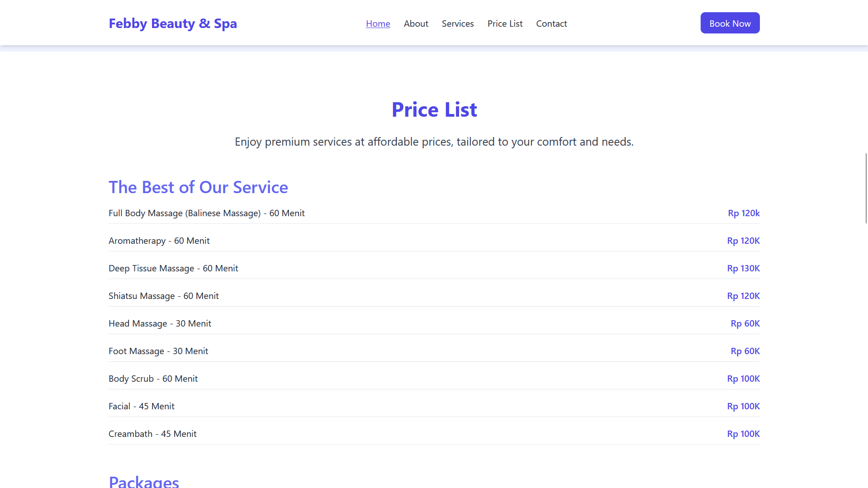This screenshot has height=488, width=868.
Task: Click the Rp 130K Deep Tissue price
Action: pyautogui.click(x=743, y=268)
